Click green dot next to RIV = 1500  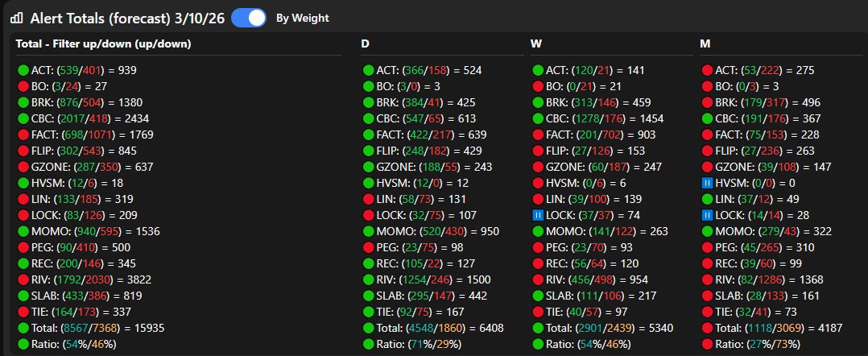(368, 279)
